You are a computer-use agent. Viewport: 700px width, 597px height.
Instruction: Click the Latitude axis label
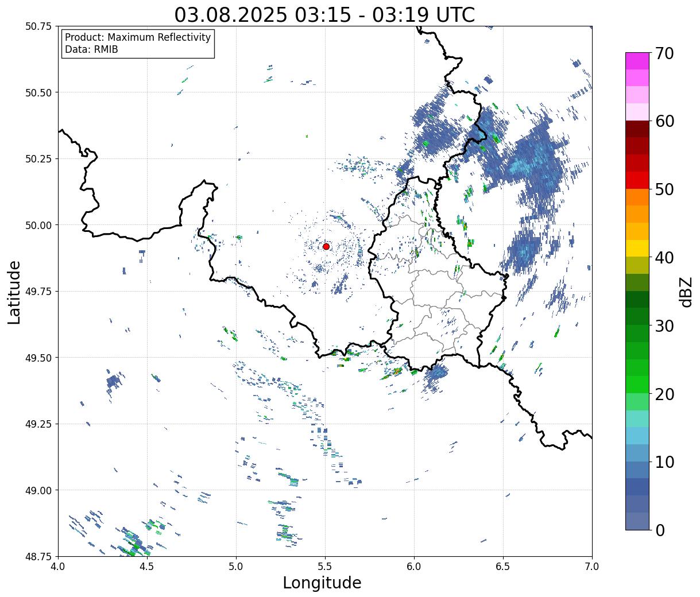pyautogui.click(x=14, y=292)
